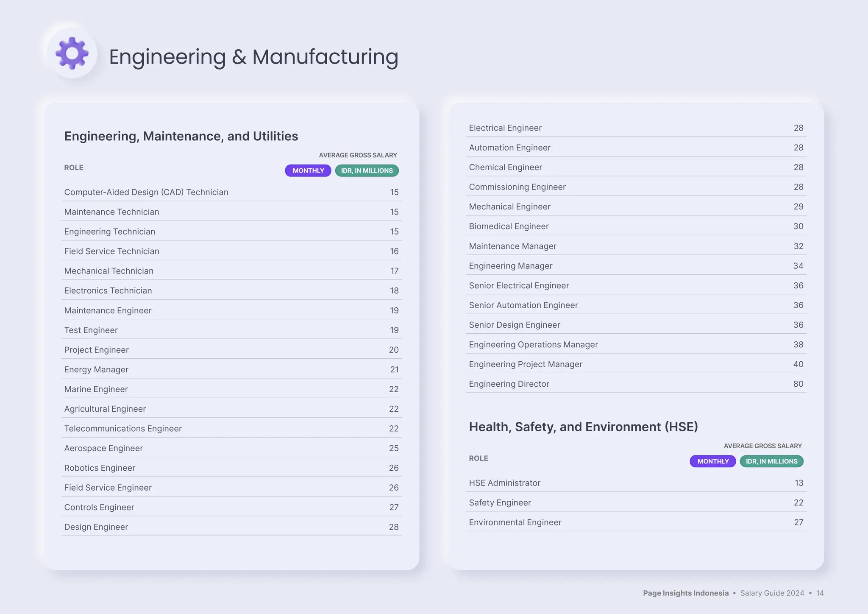Click the left table IDR, IN MILLIONS badge
The image size is (868, 614).
367,170
